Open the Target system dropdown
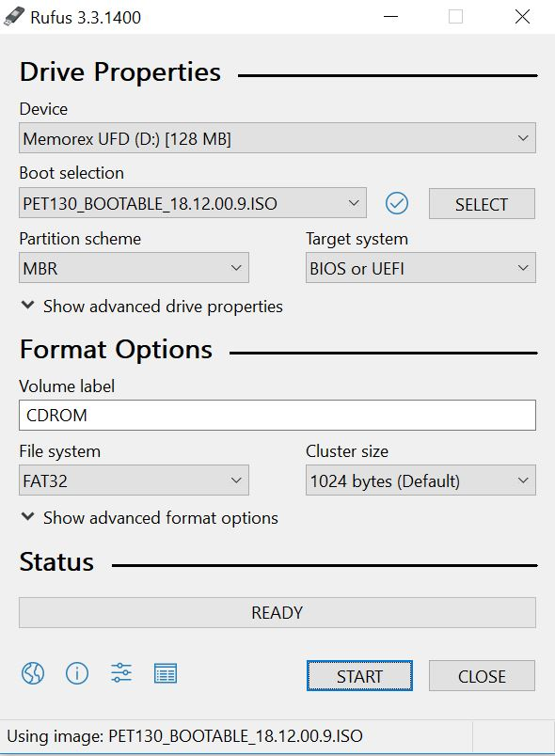 click(420, 268)
